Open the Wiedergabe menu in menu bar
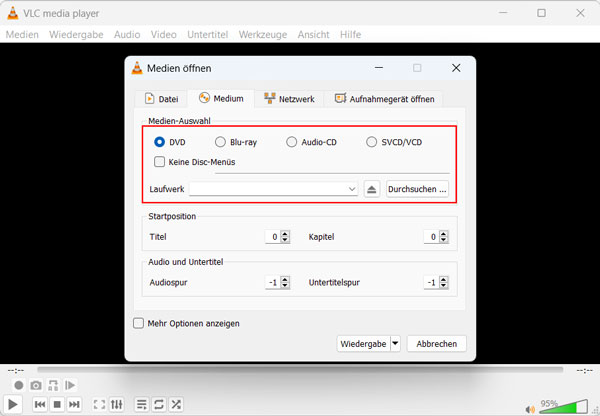This screenshot has width=600, height=416. (76, 34)
